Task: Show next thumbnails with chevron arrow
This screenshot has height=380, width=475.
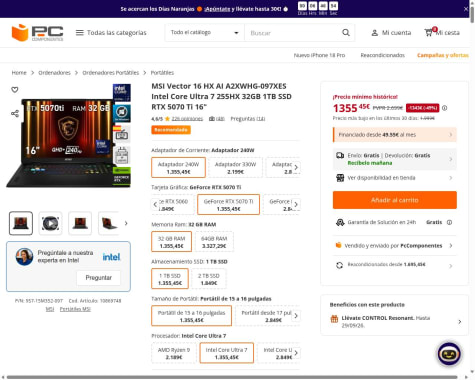Action: tap(126, 223)
